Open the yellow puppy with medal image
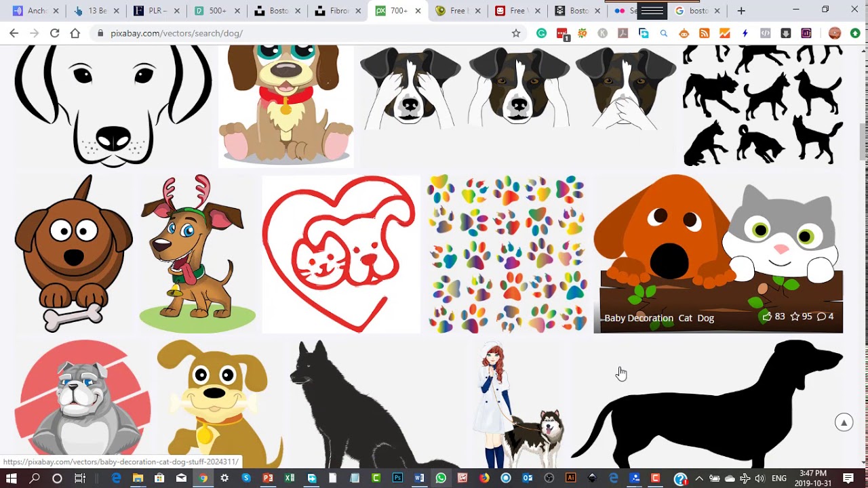The height and width of the screenshot is (488, 868). 220,404
